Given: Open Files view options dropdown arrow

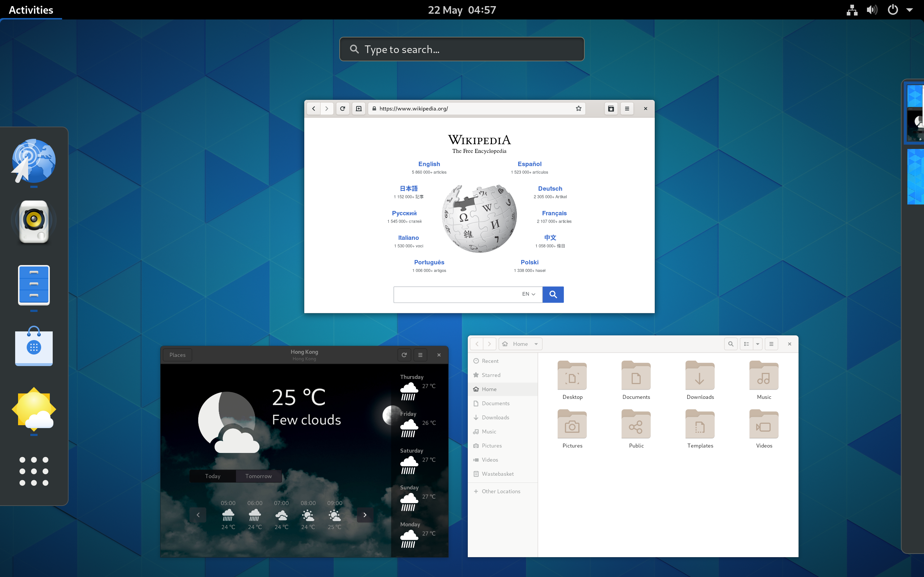Looking at the screenshot, I should coord(758,344).
